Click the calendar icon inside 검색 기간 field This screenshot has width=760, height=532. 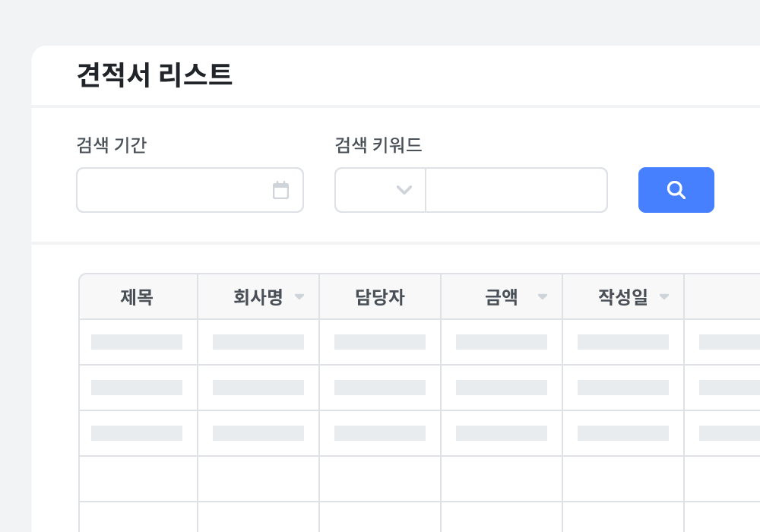(281, 190)
